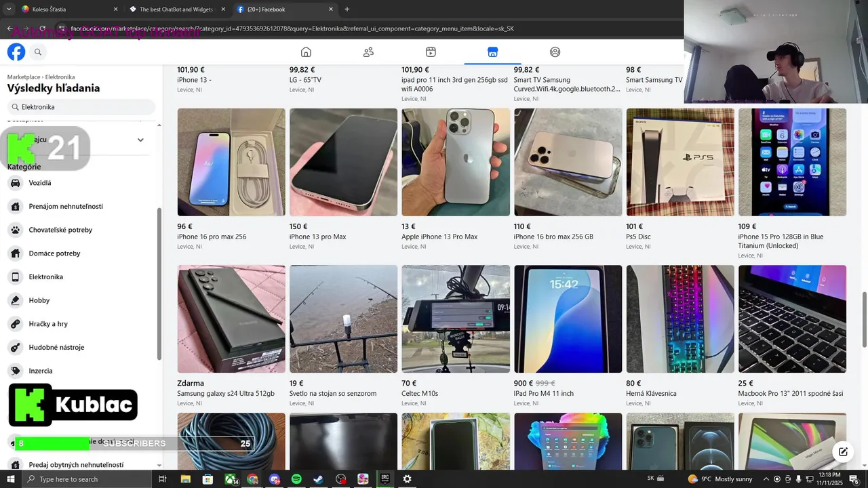Click the weather '9°C Mostly sunny' widget

pos(720,479)
